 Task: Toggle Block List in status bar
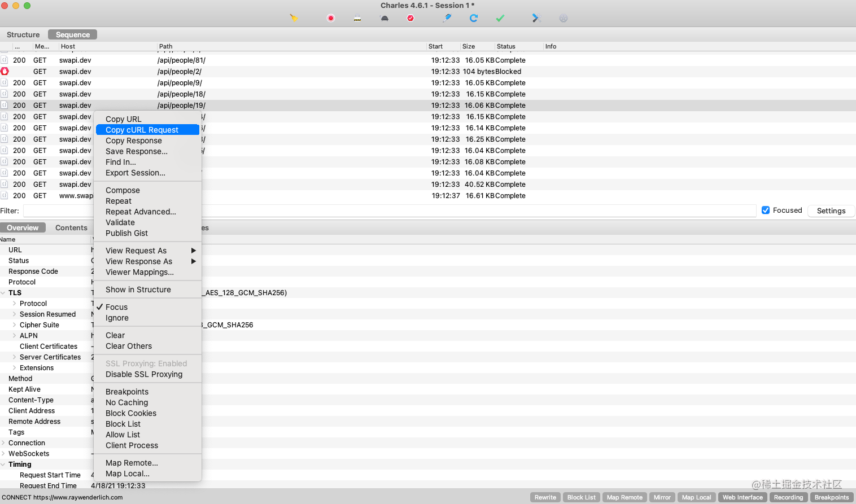pyautogui.click(x=582, y=497)
